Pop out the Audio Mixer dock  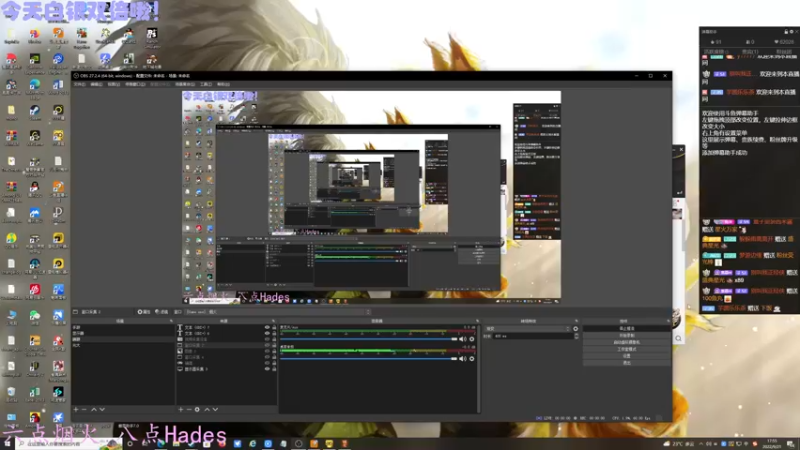(x=478, y=321)
